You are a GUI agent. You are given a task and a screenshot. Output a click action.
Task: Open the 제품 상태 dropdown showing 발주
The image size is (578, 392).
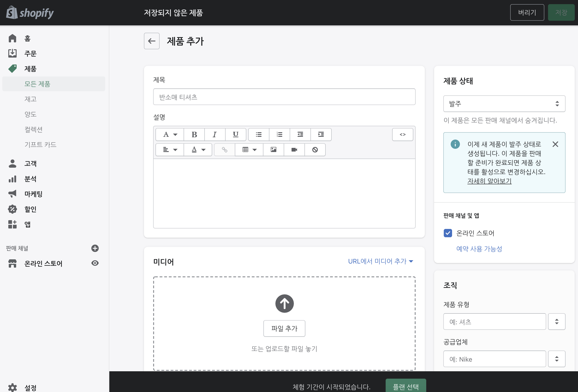(x=504, y=104)
